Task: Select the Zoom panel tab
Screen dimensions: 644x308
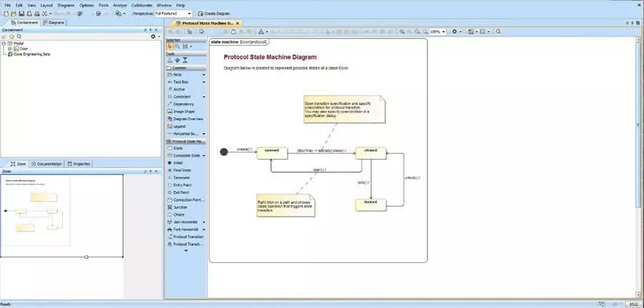Action: coord(18,163)
